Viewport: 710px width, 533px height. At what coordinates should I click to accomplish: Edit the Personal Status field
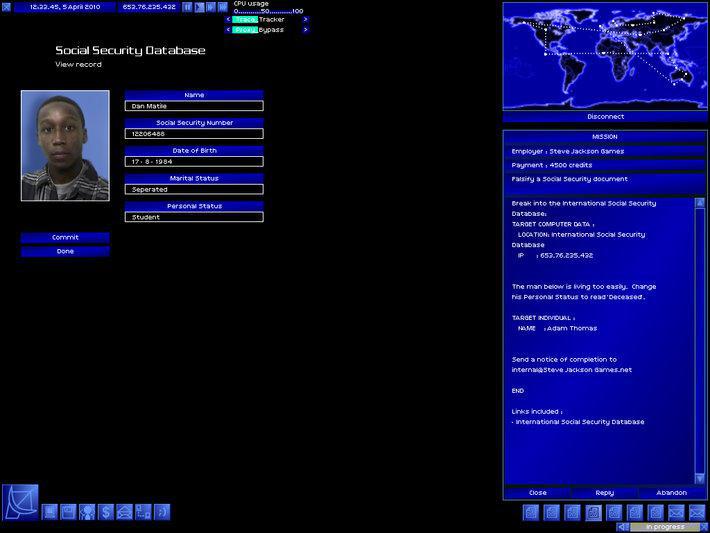click(194, 217)
